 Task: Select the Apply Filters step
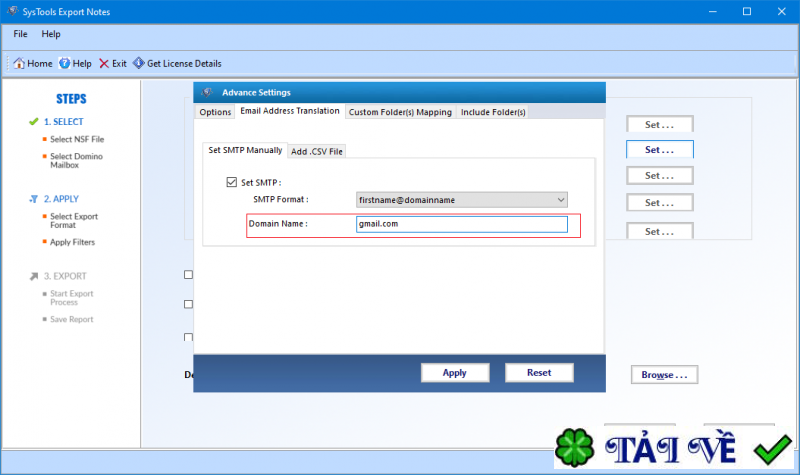(72, 242)
